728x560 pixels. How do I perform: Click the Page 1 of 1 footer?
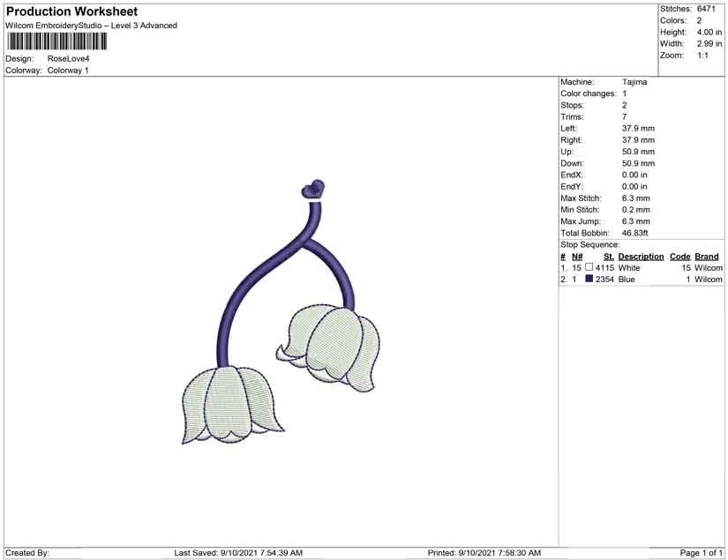pyautogui.click(x=701, y=553)
